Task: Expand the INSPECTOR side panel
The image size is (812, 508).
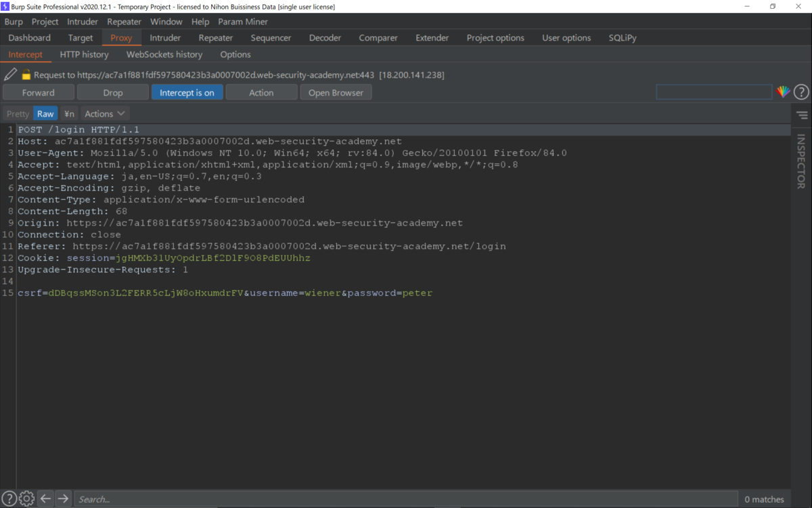Action: [801, 161]
